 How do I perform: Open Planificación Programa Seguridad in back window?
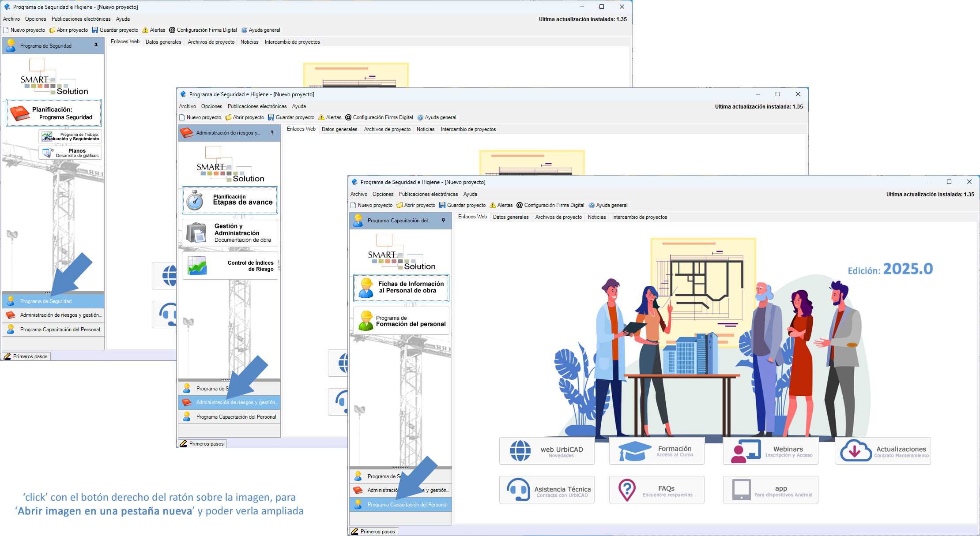pyautogui.click(x=54, y=113)
